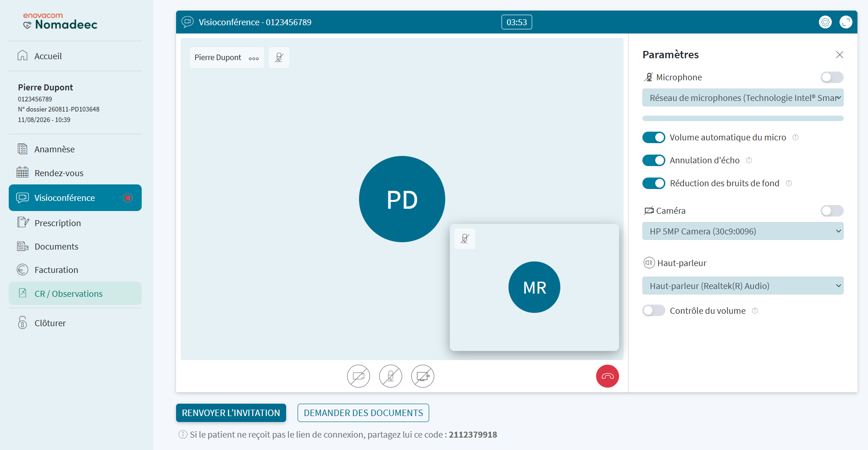Click the 03:53 call timer
Viewport: 868px width, 450px height.
coord(517,22)
